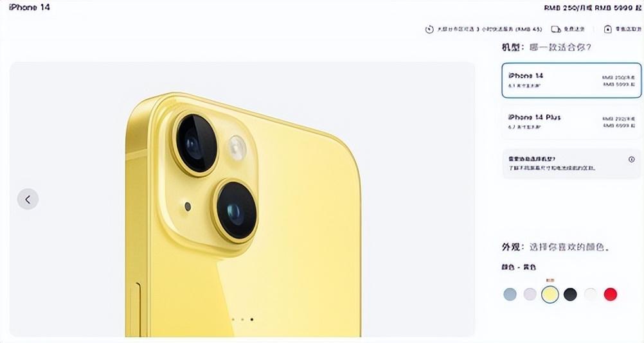Go to the previous product image
644x343 pixels.
(x=28, y=199)
